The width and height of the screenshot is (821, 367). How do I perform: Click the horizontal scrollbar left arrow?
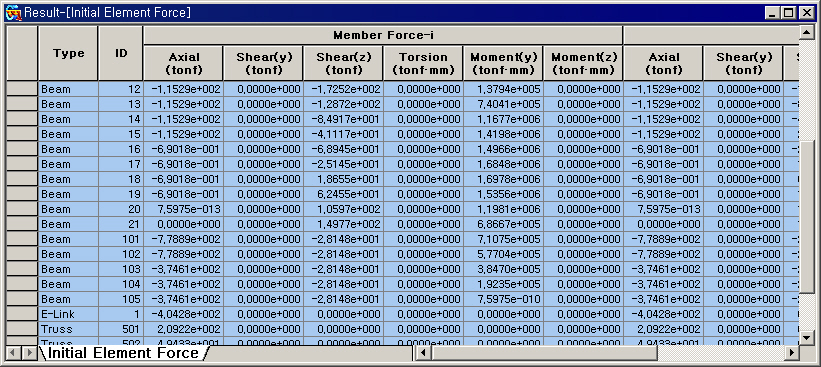(x=422, y=353)
